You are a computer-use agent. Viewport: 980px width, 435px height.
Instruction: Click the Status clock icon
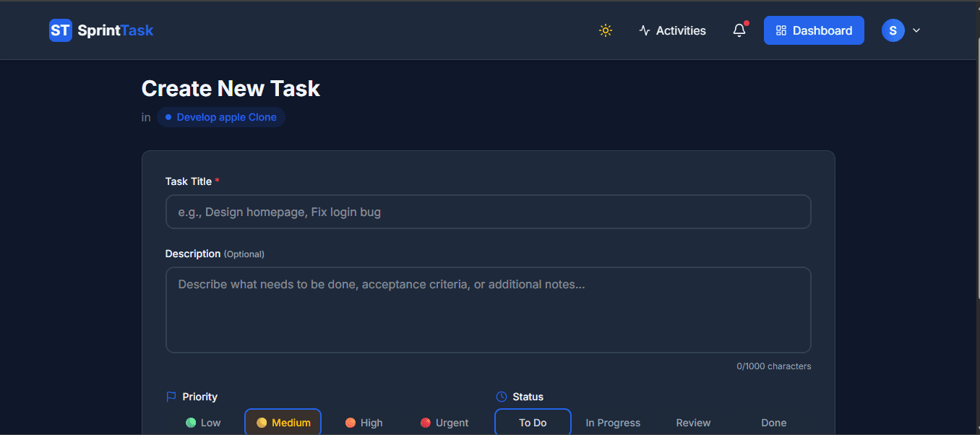pos(502,397)
